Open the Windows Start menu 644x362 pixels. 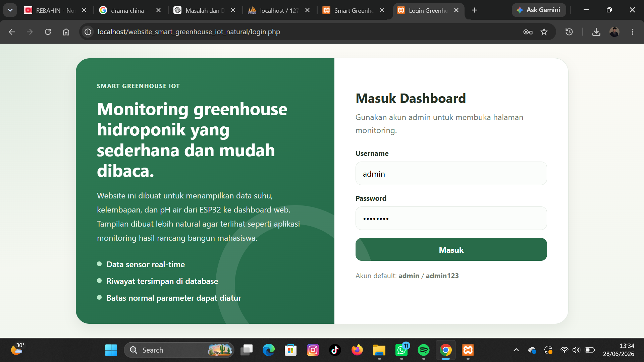coord(111,350)
